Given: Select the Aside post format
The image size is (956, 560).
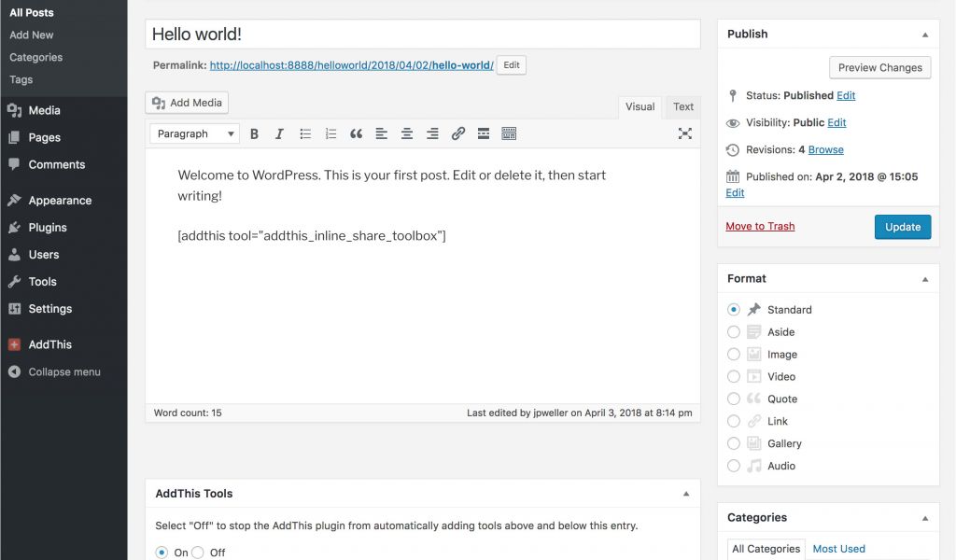Looking at the screenshot, I should pos(734,332).
